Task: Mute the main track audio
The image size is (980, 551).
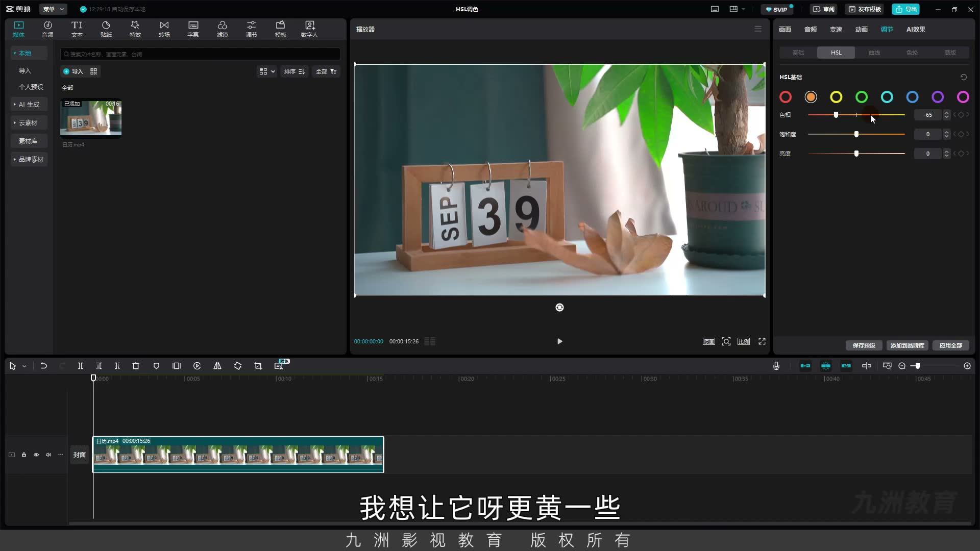Action: [x=48, y=455]
